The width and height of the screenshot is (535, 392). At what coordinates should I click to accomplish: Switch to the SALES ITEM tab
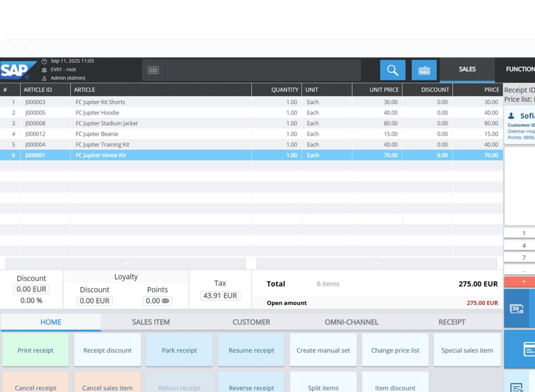[151, 322]
